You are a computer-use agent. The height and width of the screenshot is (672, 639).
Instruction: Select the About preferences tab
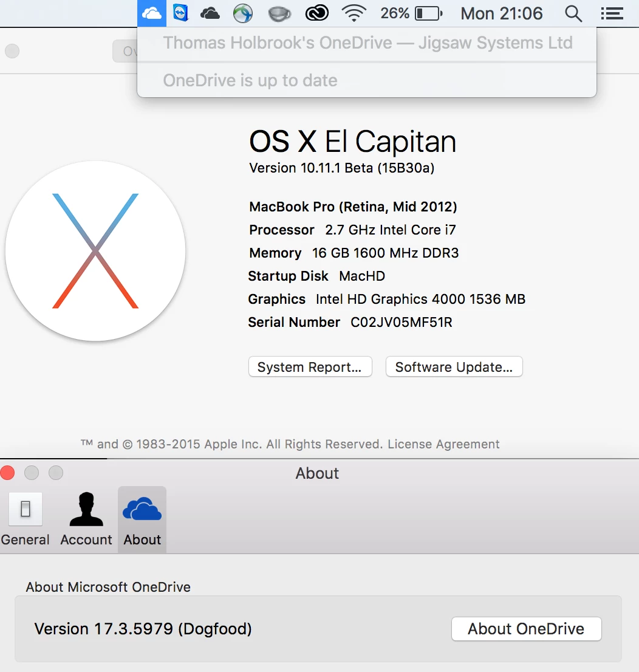click(x=142, y=519)
